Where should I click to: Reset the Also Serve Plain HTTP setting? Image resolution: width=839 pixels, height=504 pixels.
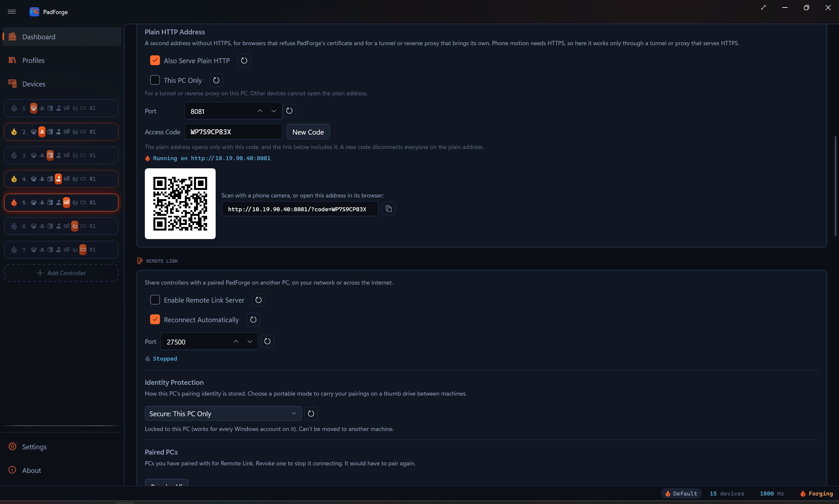[244, 61]
